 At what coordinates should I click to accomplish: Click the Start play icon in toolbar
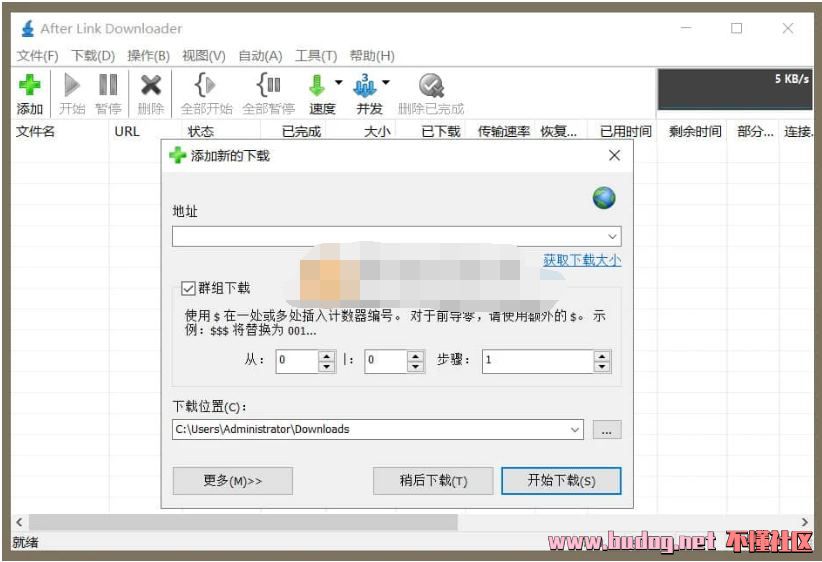coord(72,85)
